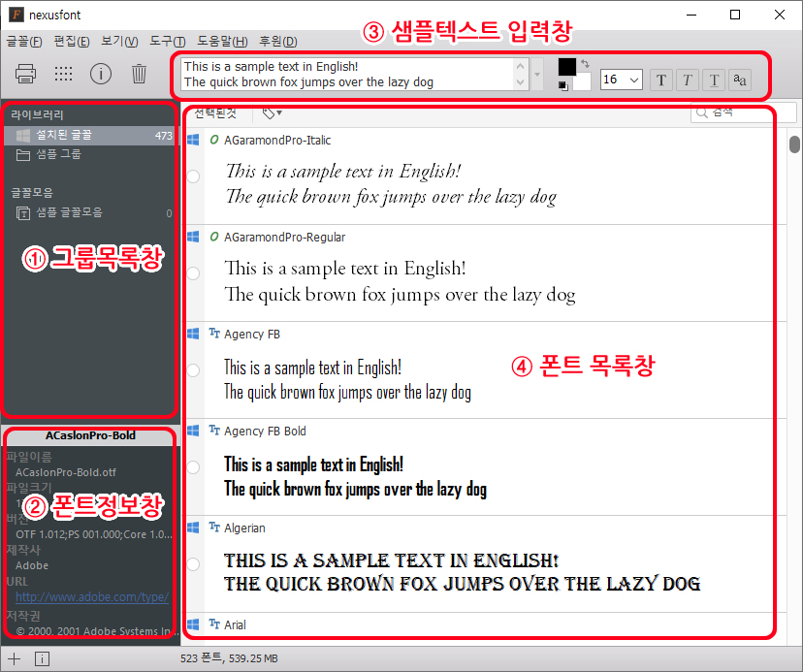Open the character map dotted grid icon
This screenshot has height=672, width=803.
(x=63, y=74)
